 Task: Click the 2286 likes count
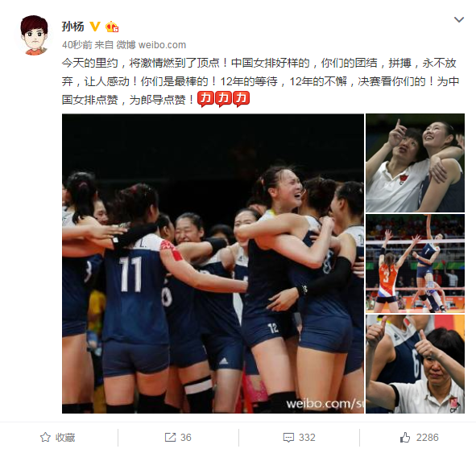click(x=427, y=437)
